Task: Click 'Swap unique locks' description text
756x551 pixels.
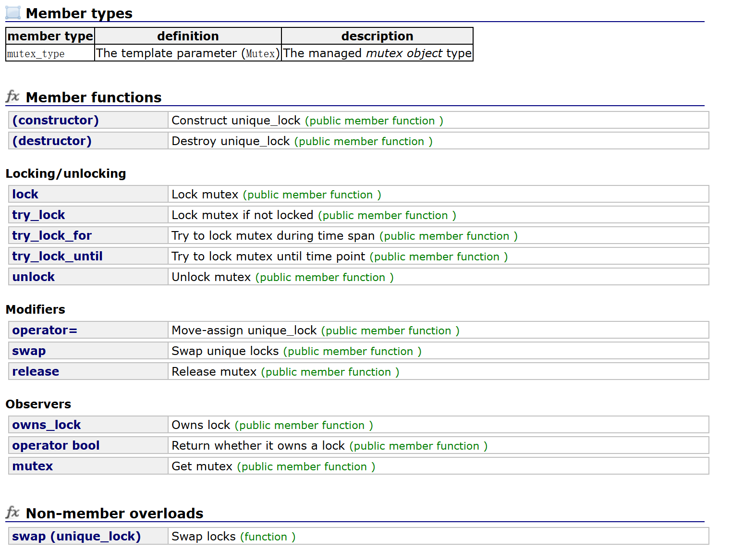Action: [x=225, y=351]
